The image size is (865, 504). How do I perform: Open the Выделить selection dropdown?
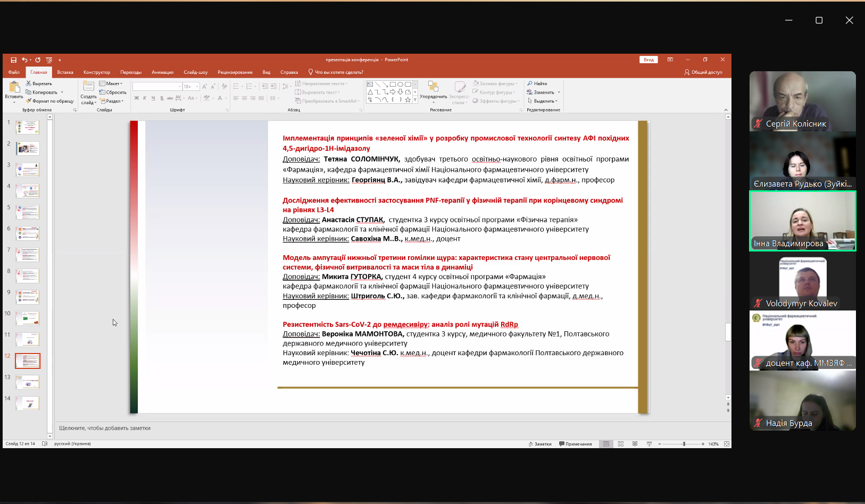[x=542, y=101]
